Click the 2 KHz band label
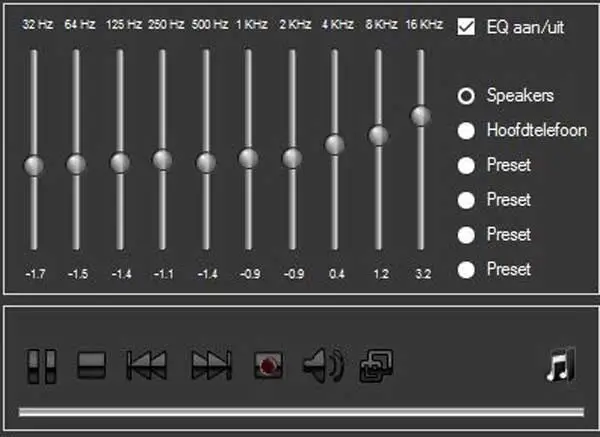 tap(295, 24)
